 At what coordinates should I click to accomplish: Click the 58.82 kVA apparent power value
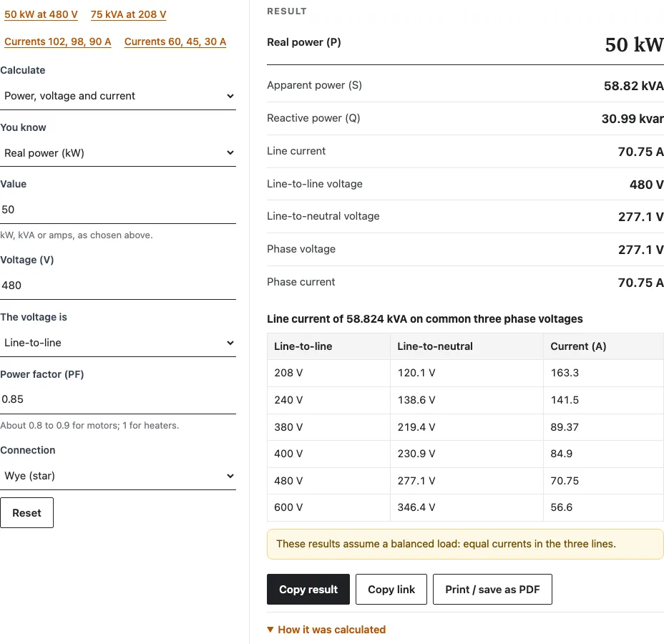tap(633, 86)
